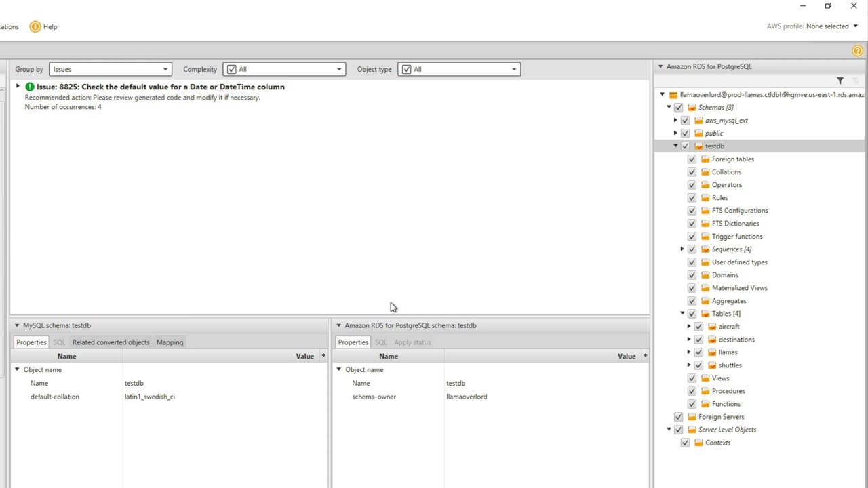Select the llamas table label in the tree

coord(728,352)
